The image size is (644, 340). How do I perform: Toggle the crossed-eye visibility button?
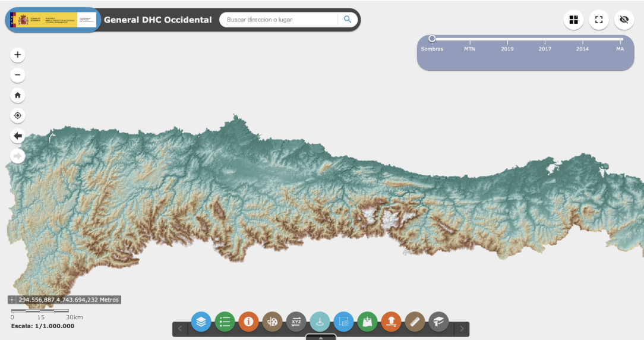click(x=624, y=20)
